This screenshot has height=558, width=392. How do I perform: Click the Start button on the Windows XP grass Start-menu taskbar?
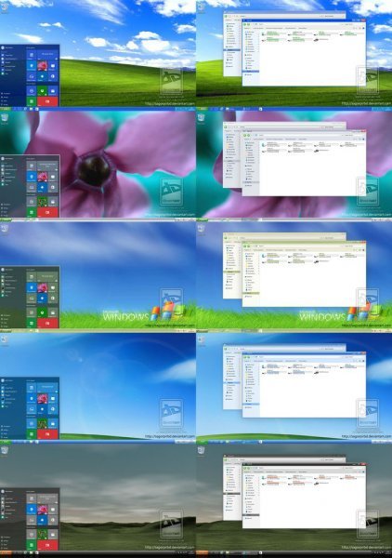[6, 331]
